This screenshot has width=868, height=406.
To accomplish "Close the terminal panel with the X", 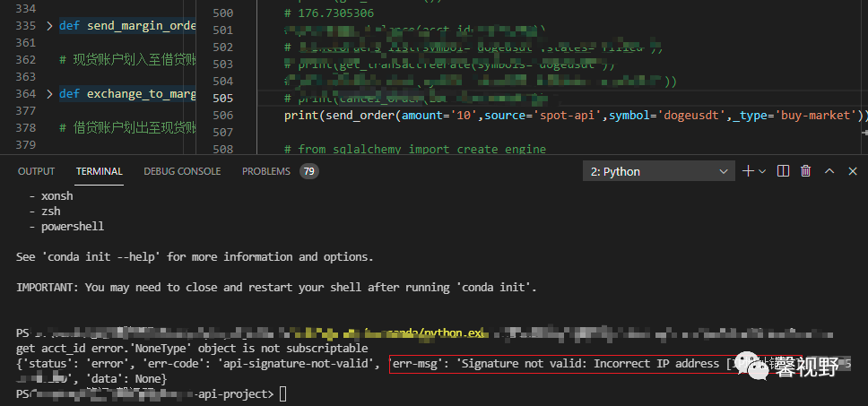I will tap(853, 171).
